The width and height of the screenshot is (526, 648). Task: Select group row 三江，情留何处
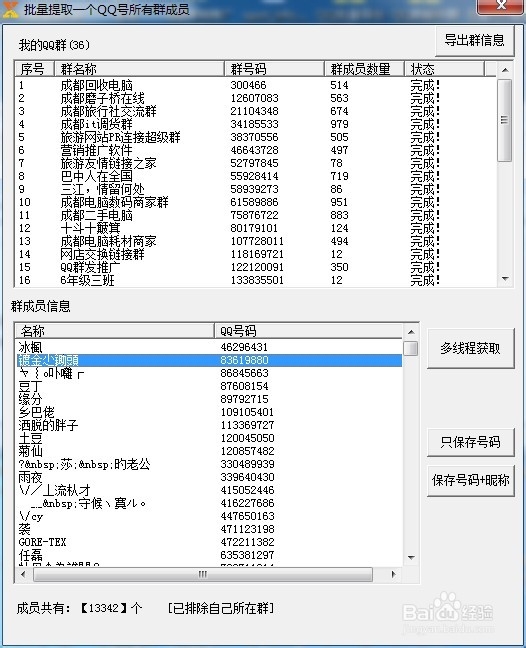click(255, 189)
